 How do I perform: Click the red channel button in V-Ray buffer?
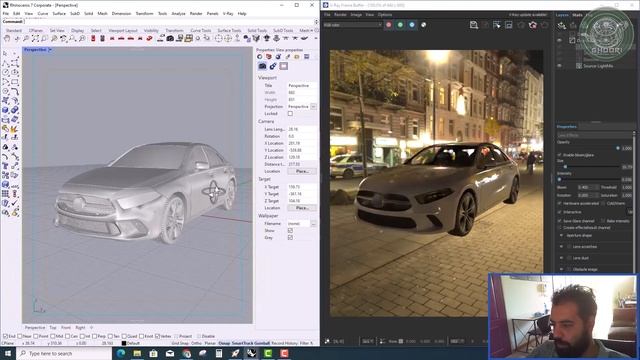(389, 25)
